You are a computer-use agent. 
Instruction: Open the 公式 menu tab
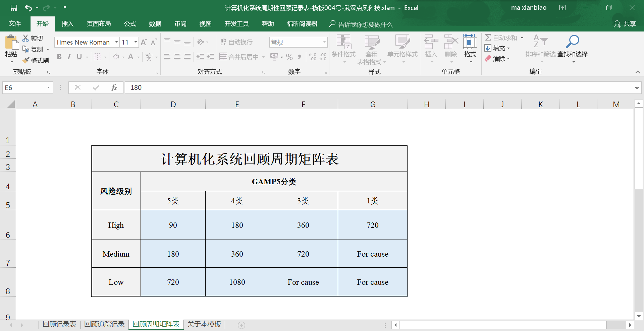click(x=130, y=24)
